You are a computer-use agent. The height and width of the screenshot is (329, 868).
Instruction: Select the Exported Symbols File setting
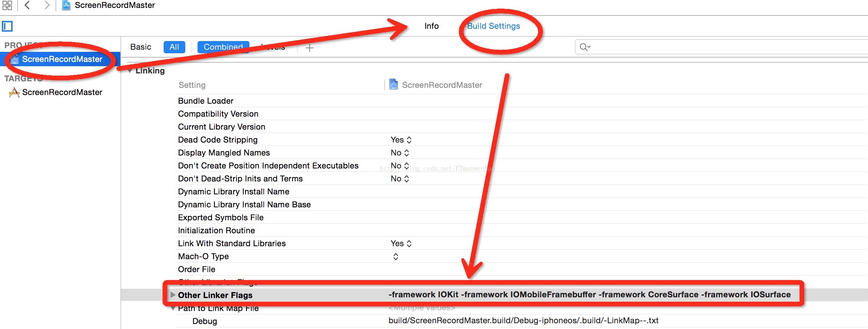point(221,217)
